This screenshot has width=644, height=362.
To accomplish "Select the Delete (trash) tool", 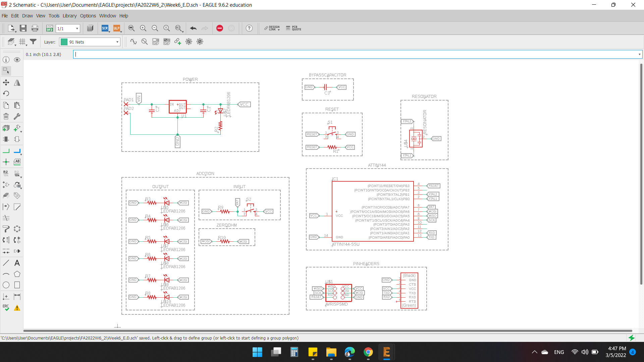I will tap(6, 116).
